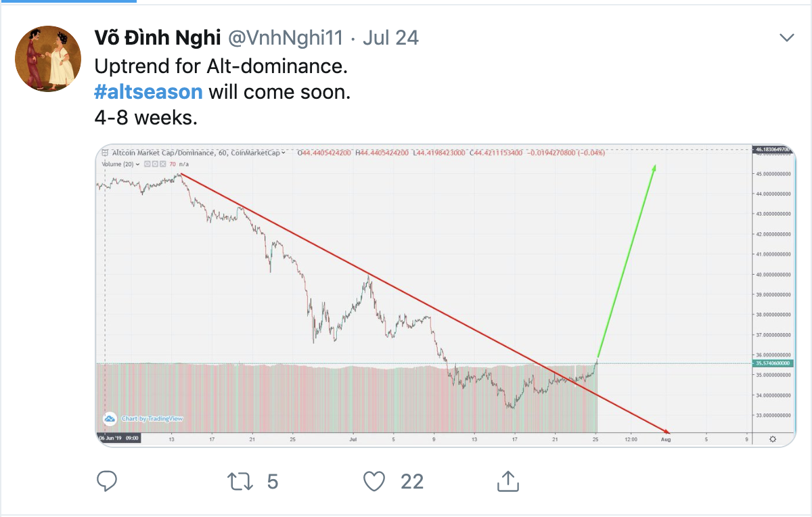Open the Võ Đình Nghi display name
The height and width of the screenshot is (517, 812).
pos(158,39)
